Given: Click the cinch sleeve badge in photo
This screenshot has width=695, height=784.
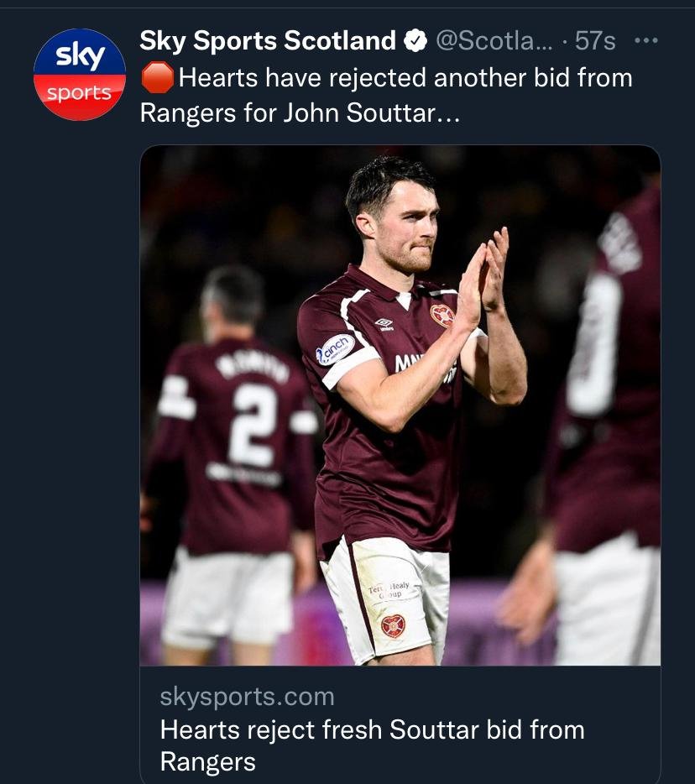Looking at the screenshot, I should pyautogui.click(x=336, y=349).
